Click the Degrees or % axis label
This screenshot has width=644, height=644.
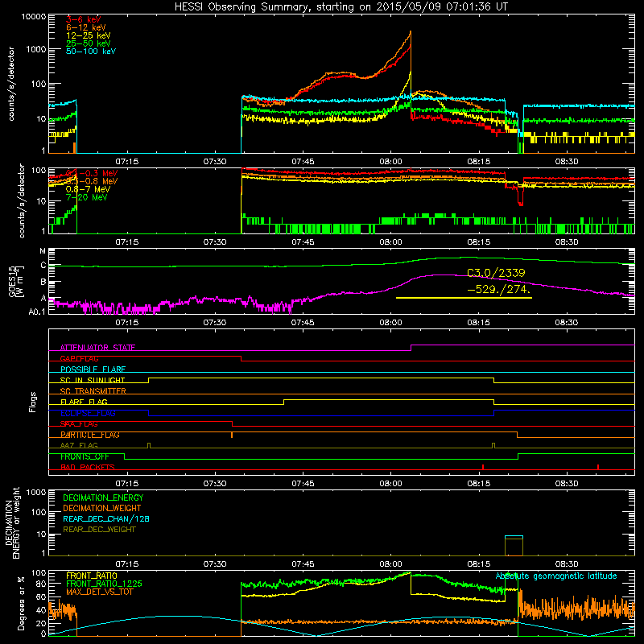tap(21, 603)
